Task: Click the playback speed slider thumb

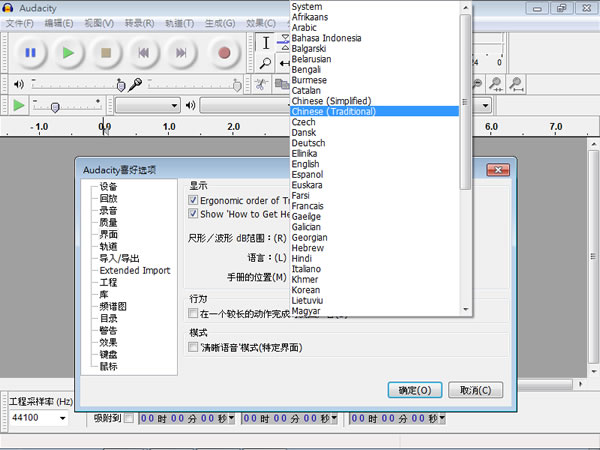Action: 55,108
